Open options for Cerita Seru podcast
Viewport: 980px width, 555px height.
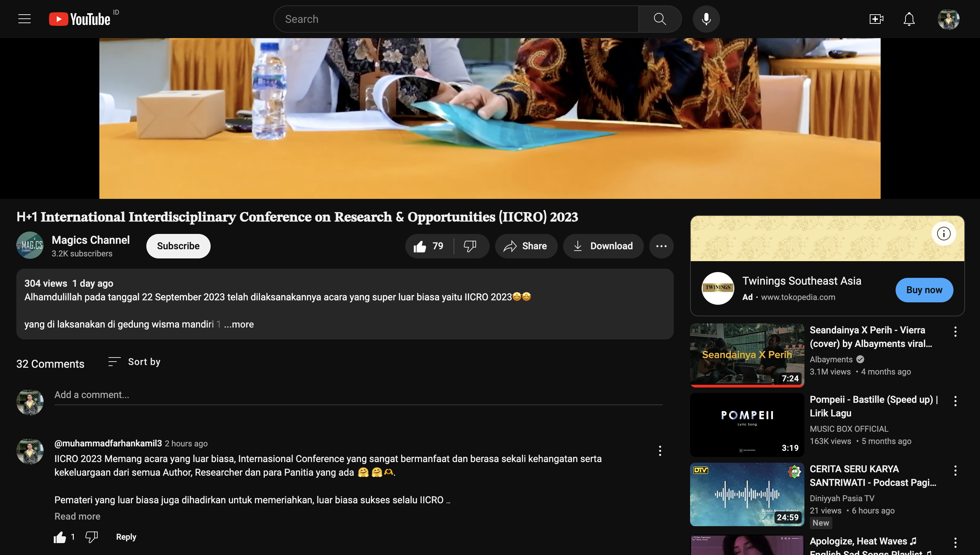[x=955, y=471]
